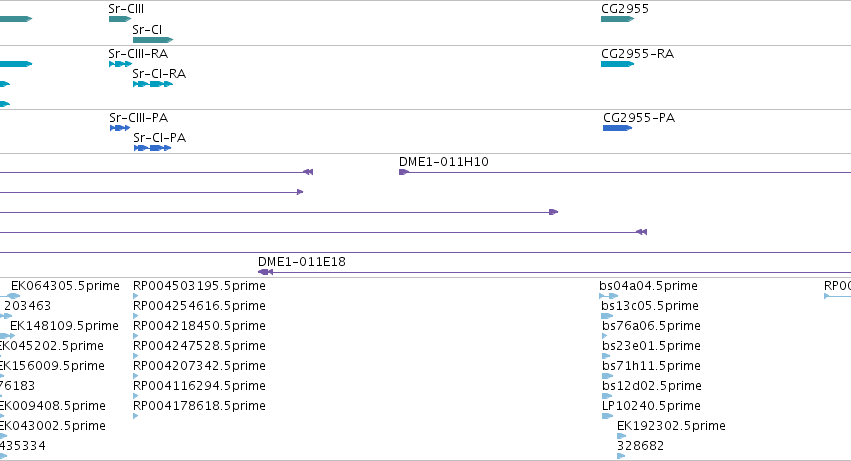Screen dimensions: 851x461
Task: Click the EK064305.5prime EST glyph
Action: (10, 296)
